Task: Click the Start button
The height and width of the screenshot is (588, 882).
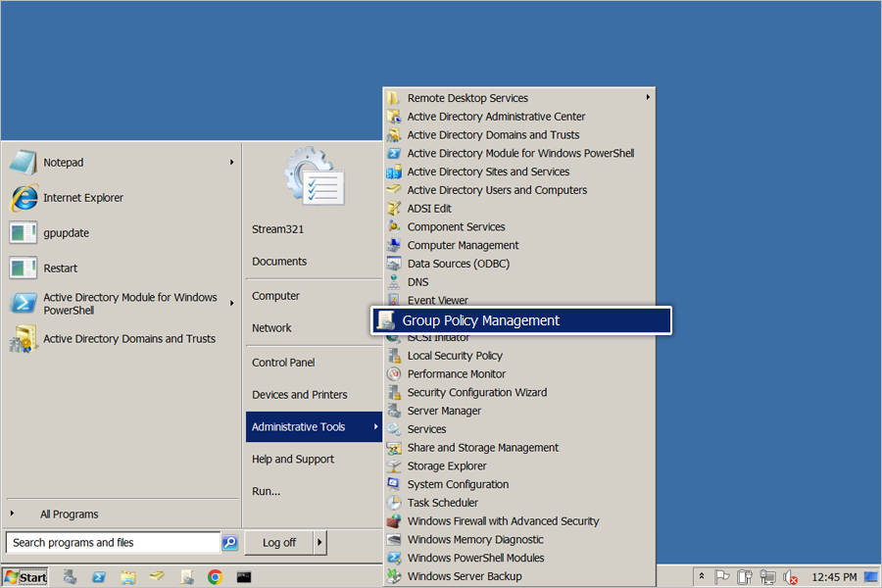Action: pos(25,577)
